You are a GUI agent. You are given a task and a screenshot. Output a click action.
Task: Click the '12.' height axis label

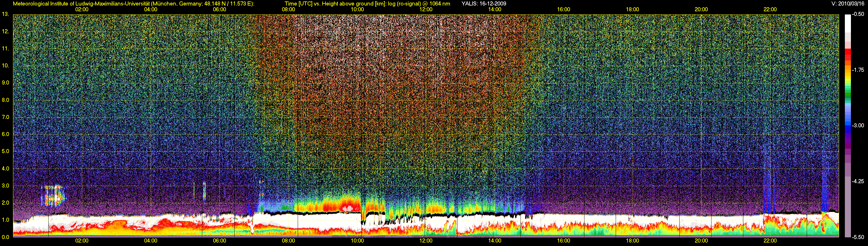coord(5,31)
